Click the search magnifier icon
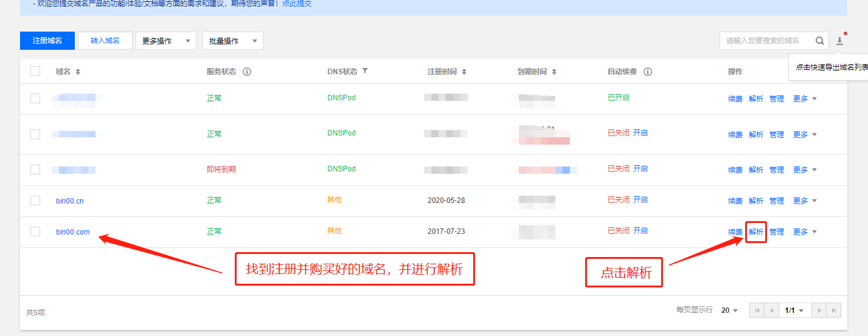 (x=820, y=41)
